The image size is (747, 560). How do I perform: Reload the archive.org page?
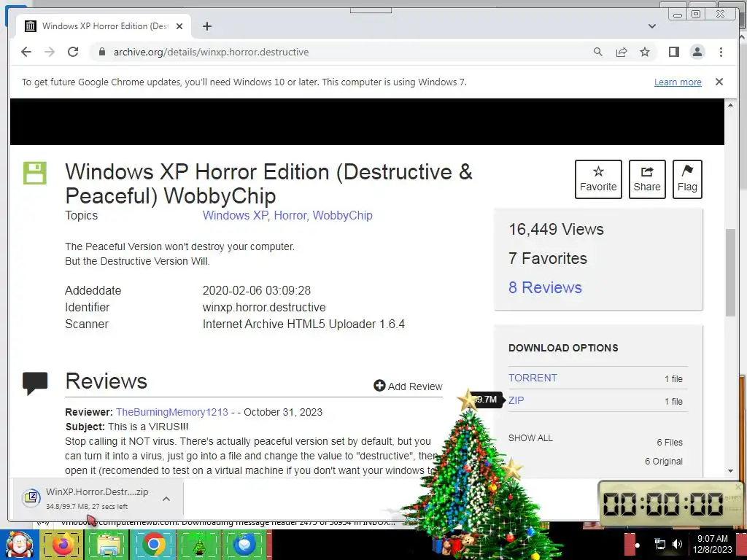point(73,52)
